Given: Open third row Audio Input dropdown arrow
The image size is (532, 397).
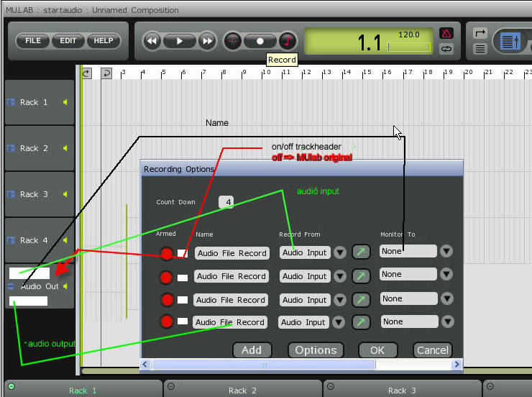Looking at the screenshot, I should click(340, 300).
